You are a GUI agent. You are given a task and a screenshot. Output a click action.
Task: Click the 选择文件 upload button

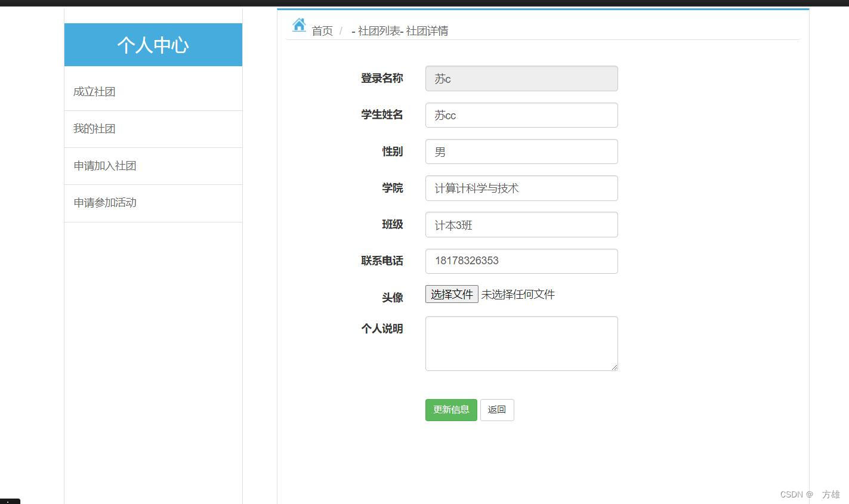click(452, 294)
